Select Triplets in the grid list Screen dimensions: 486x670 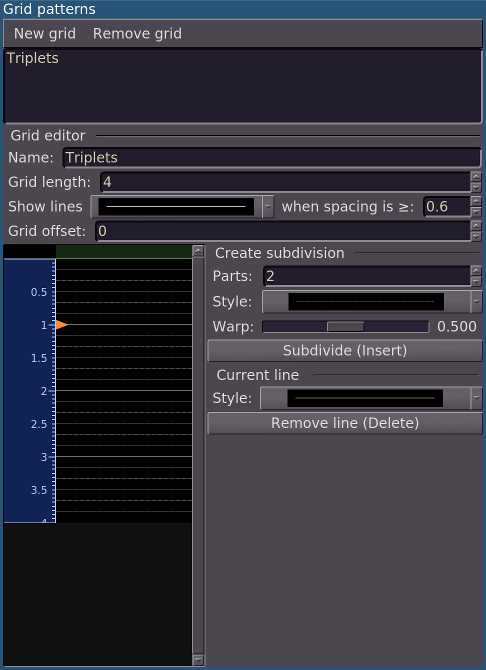[32, 58]
